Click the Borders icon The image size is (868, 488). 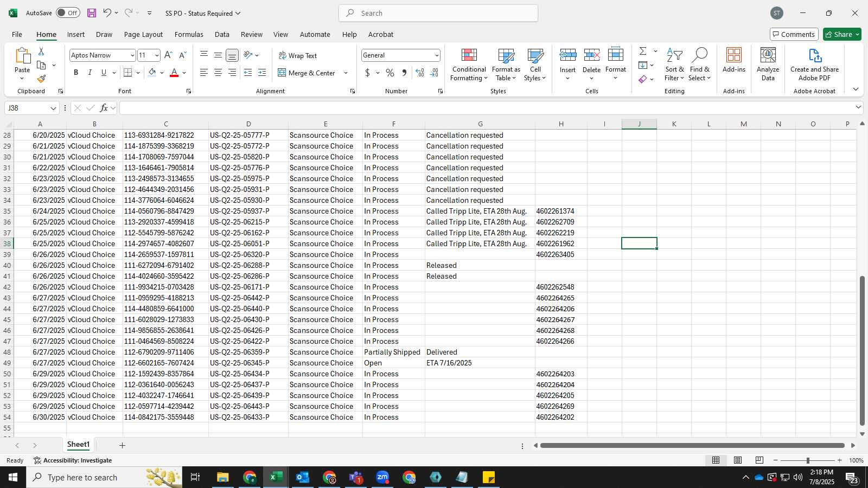(128, 73)
